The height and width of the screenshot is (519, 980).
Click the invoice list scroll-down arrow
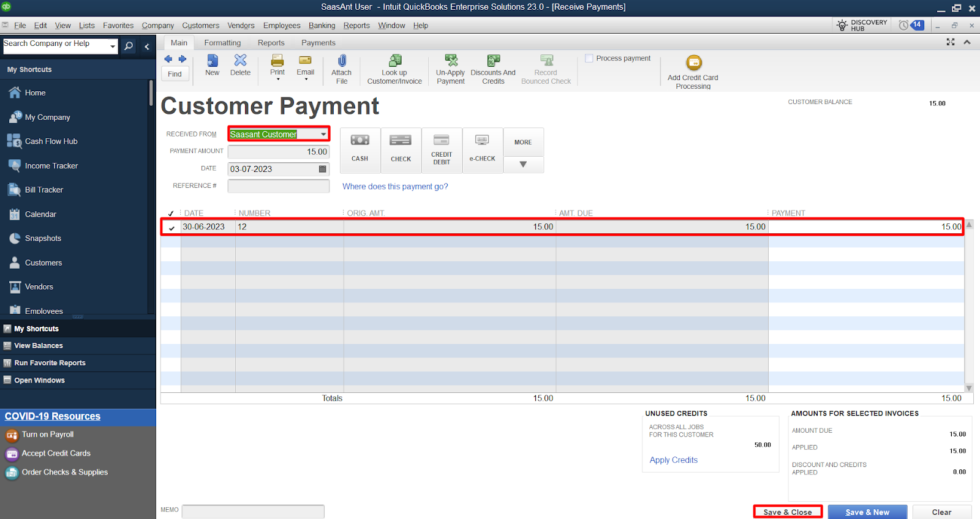[969, 388]
